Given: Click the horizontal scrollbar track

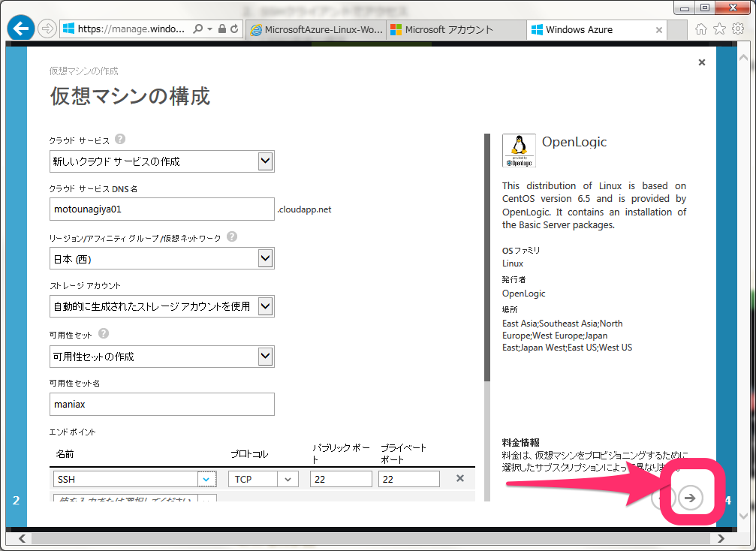Looking at the screenshot, I should click(x=370, y=538).
